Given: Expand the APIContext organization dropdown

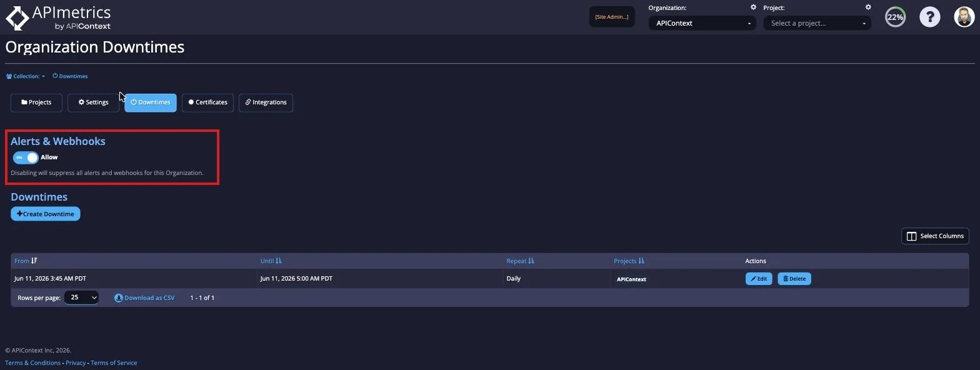Looking at the screenshot, I should [702, 23].
